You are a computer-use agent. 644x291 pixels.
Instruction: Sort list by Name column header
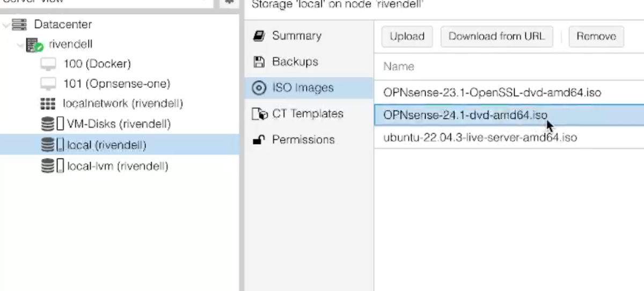click(x=399, y=67)
